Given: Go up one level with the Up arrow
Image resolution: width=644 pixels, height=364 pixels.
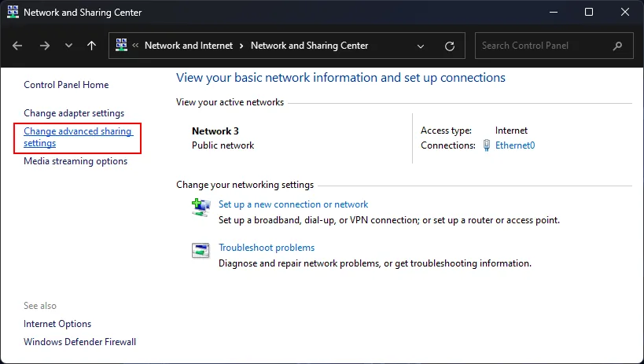Looking at the screenshot, I should click(x=91, y=46).
